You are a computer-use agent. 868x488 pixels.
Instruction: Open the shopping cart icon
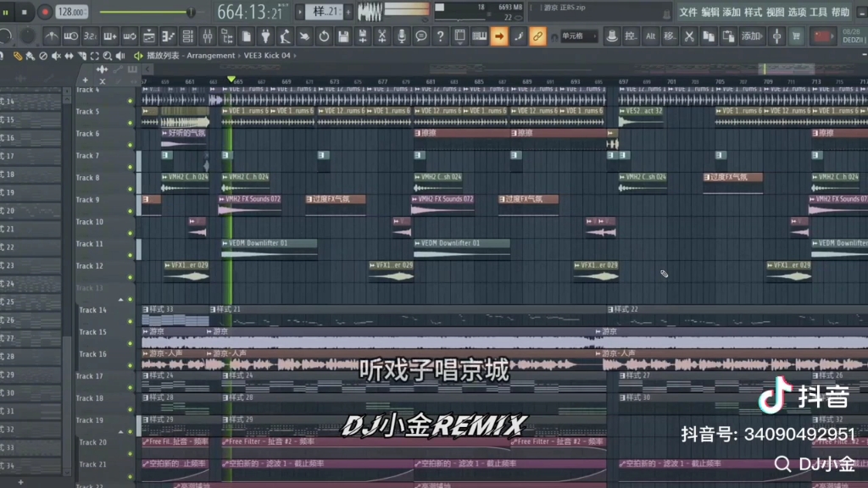[x=796, y=36]
